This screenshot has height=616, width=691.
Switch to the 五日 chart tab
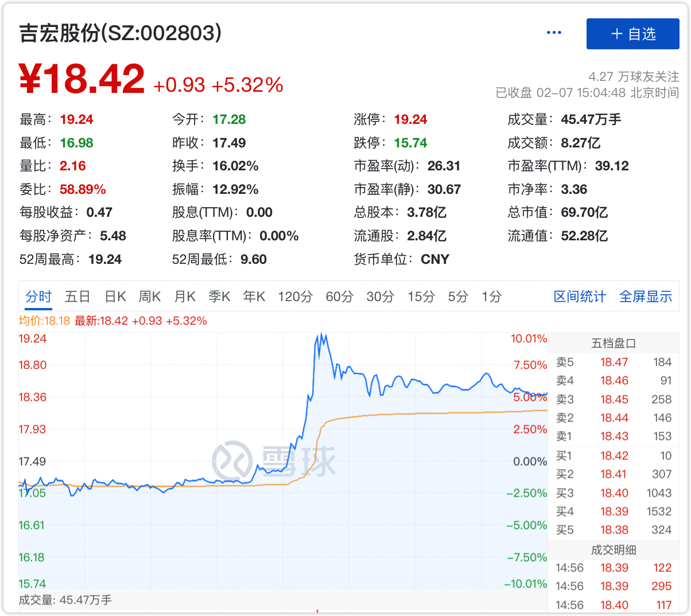77,297
